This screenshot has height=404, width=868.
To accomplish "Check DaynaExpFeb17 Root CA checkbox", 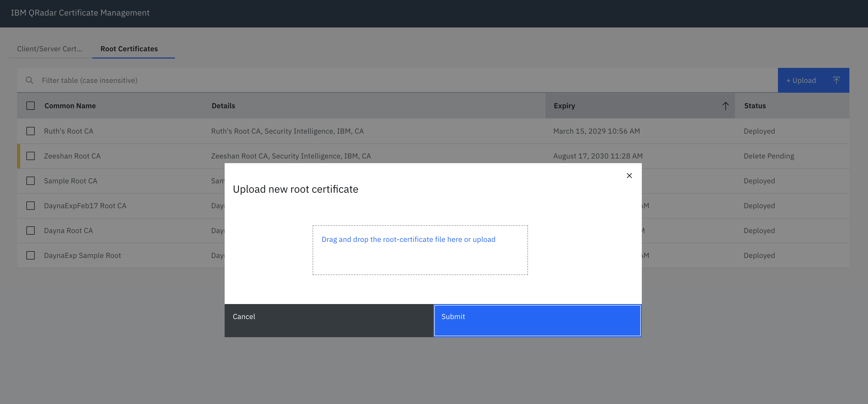I will (30, 205).
